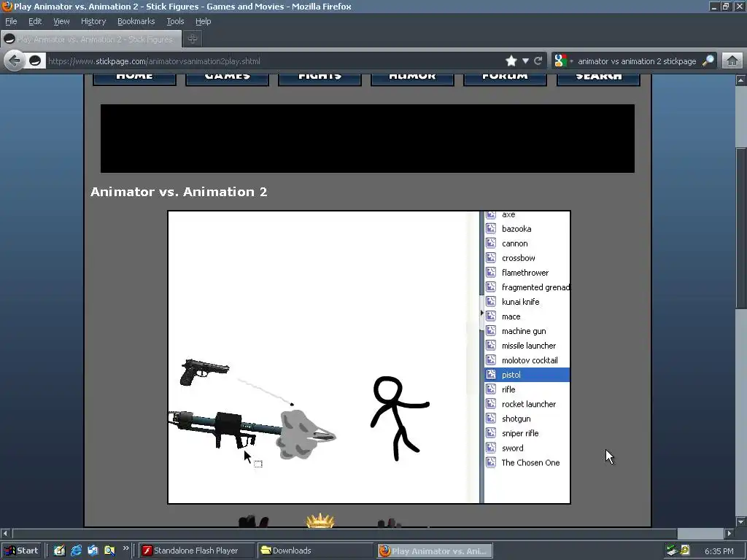
Task: Click the Animator vs. Animation 2 heading
Action: [x=179, y=192]
